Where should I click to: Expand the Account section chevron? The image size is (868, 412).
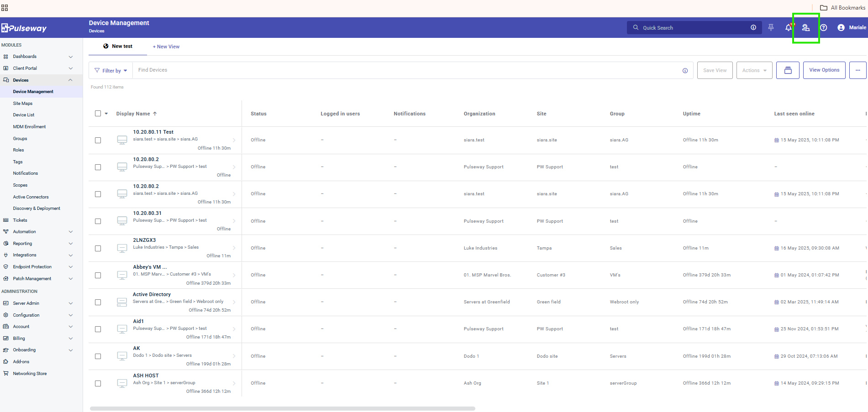(x=71, y=327)
